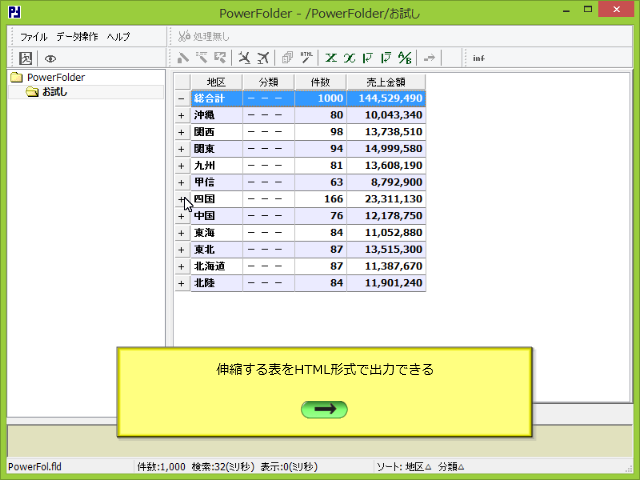Expand the 沖縄 row
The height and width of the screenshot is (480, 640).
tap(181, 116)
